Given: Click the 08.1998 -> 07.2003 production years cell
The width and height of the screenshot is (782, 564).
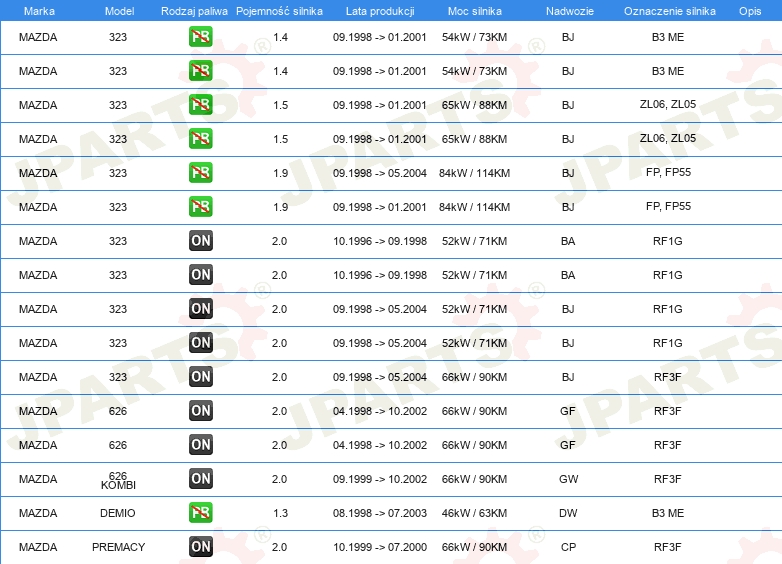Looking at the screenshot, I should click(380, 513).
